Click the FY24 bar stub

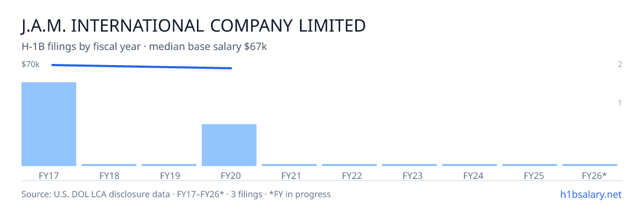click(x=470, y=165)
